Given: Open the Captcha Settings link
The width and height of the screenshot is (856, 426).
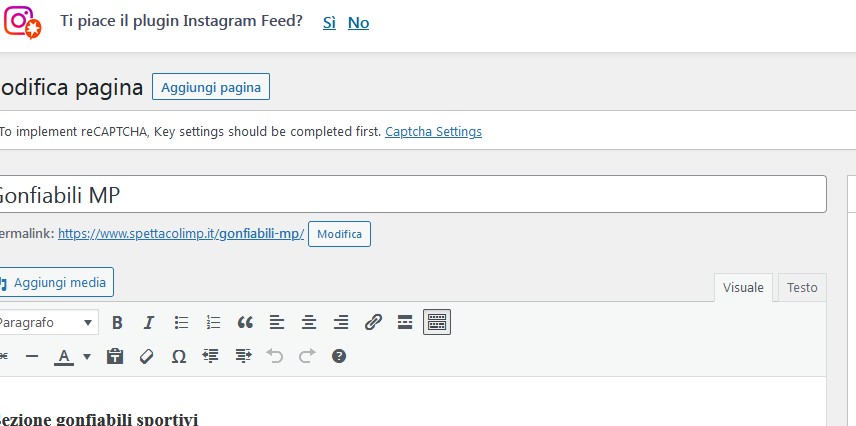Looking at the screenshot, I should pyautogui.click(x=433, y=132).
